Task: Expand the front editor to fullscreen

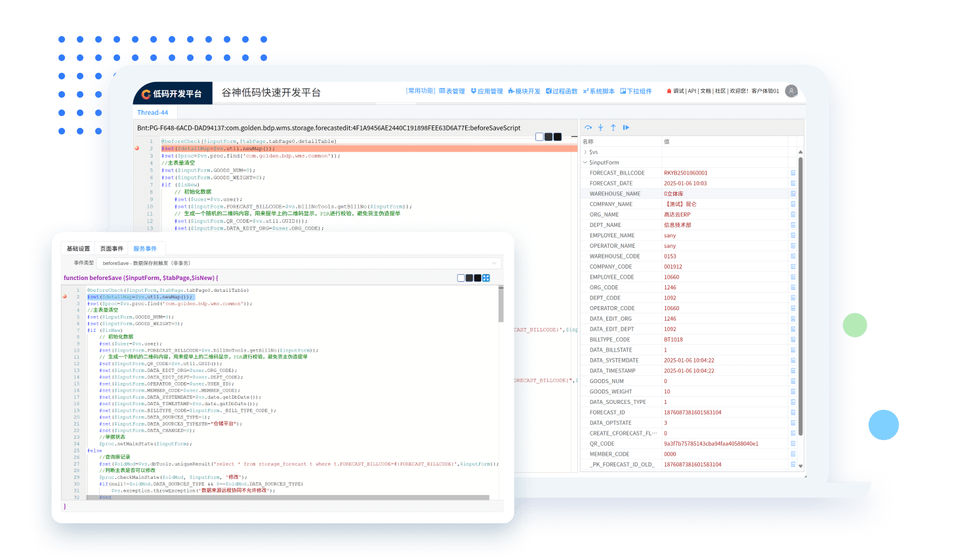Action: point(486,278)
